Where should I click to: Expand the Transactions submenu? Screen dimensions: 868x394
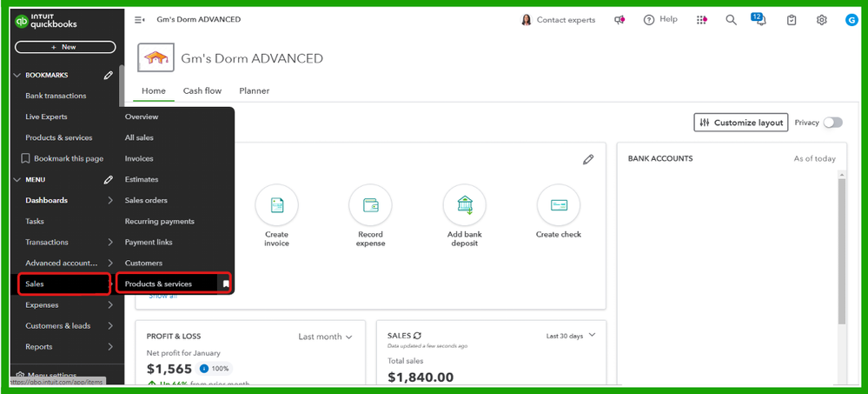[110, 242]
